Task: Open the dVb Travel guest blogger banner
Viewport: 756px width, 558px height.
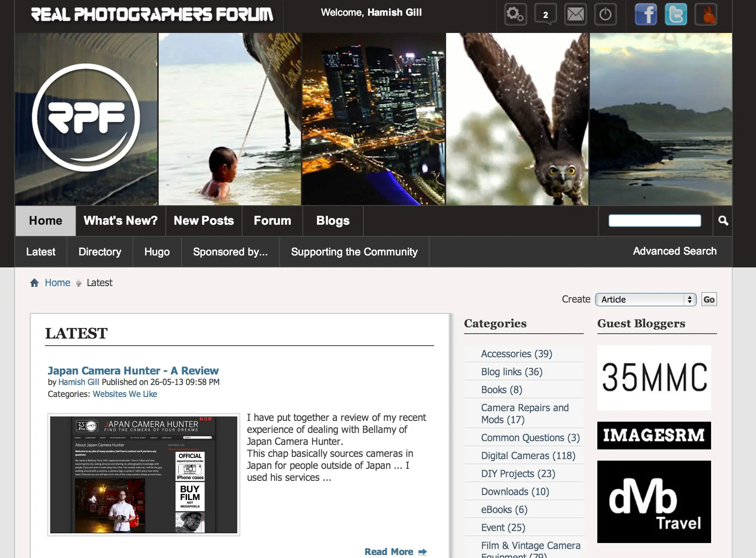Action: point(654,502)
